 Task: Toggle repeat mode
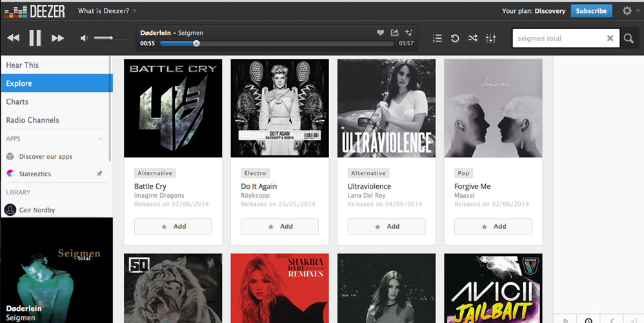[x=455, y=38]
